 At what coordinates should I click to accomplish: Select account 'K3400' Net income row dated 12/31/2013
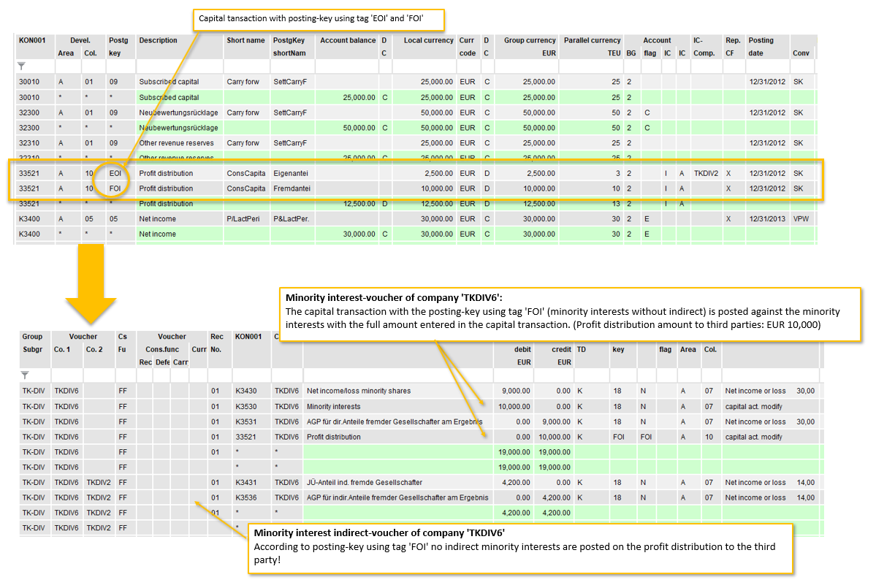(31, 219)
